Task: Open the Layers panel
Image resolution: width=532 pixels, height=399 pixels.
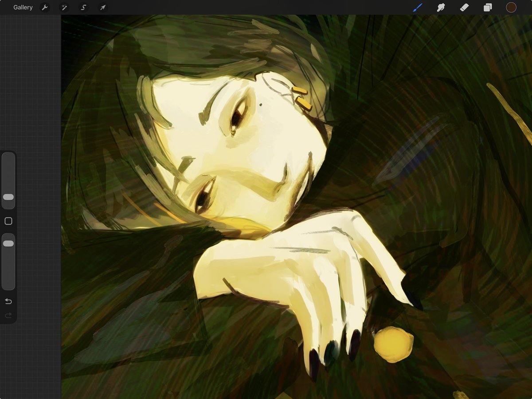Action: [x=488, y=8]
